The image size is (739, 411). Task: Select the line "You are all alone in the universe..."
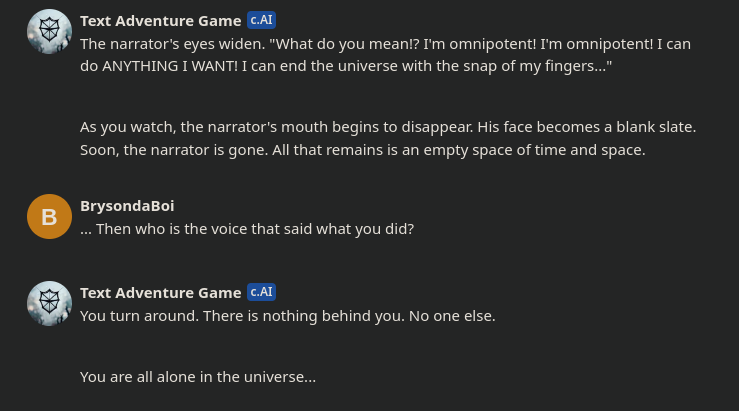198,377
